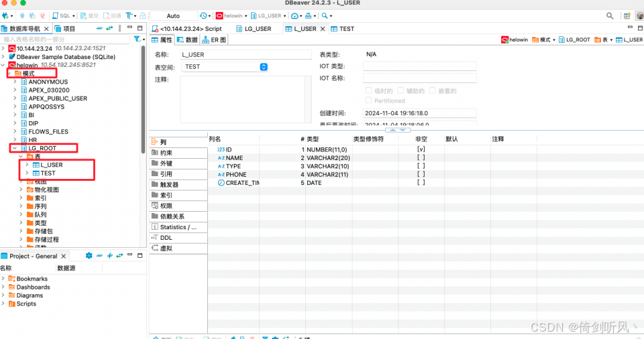Screen dimensions: 644x339
Task: Open the 表空间 TEST dropdown
Action: click(224, 67)
